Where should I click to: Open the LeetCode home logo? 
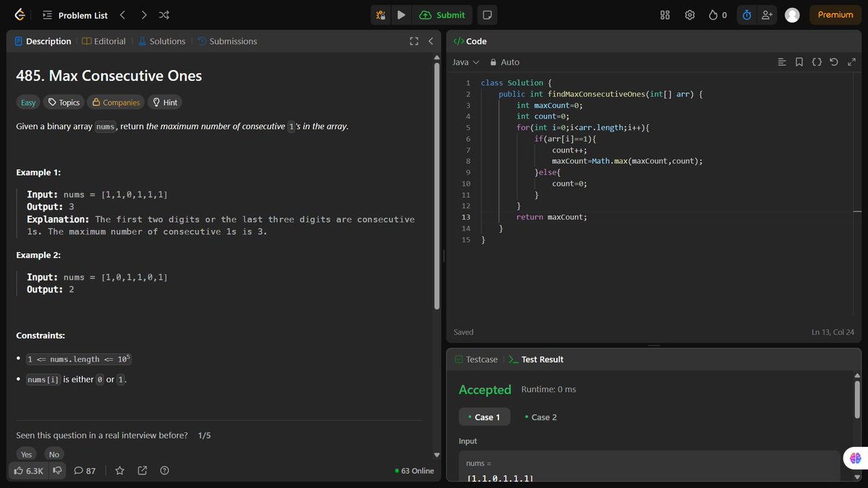pyautogui.click(x=20, y=14)
